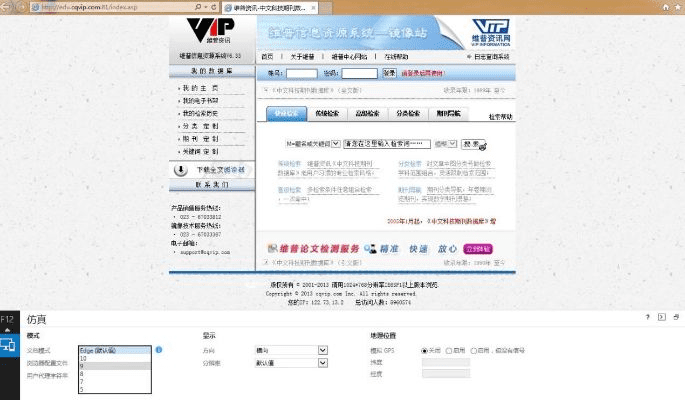
Task: Select document mode 7 in list
Action: [x=115, y=382]
